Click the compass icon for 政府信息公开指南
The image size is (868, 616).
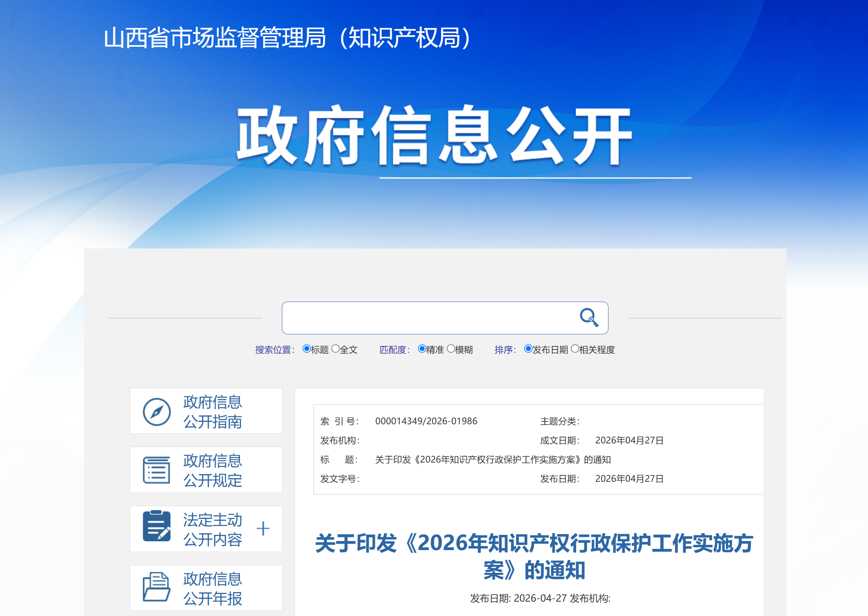pyautogui.click(x=157, y=411)
